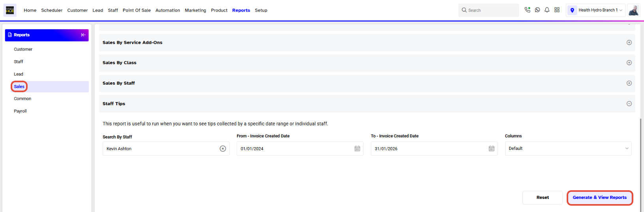Collapse the Staff Tips section

629,104
